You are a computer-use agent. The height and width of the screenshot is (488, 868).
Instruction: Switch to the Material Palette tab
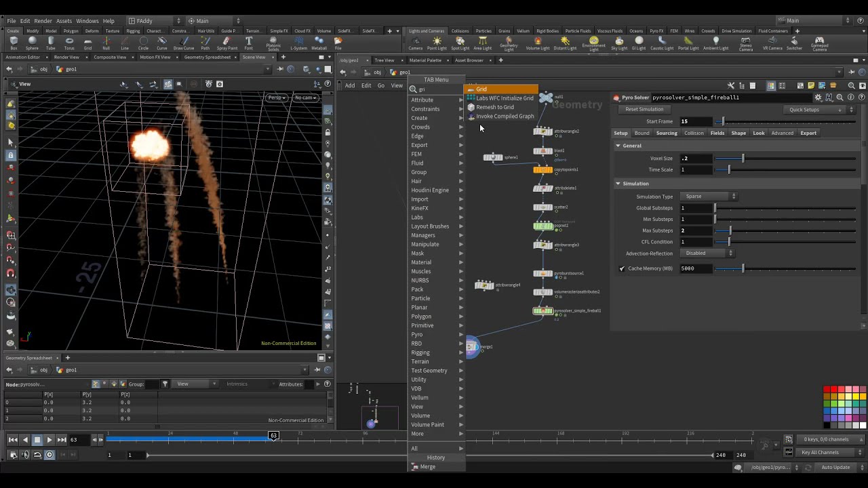[x=425, y=60]
